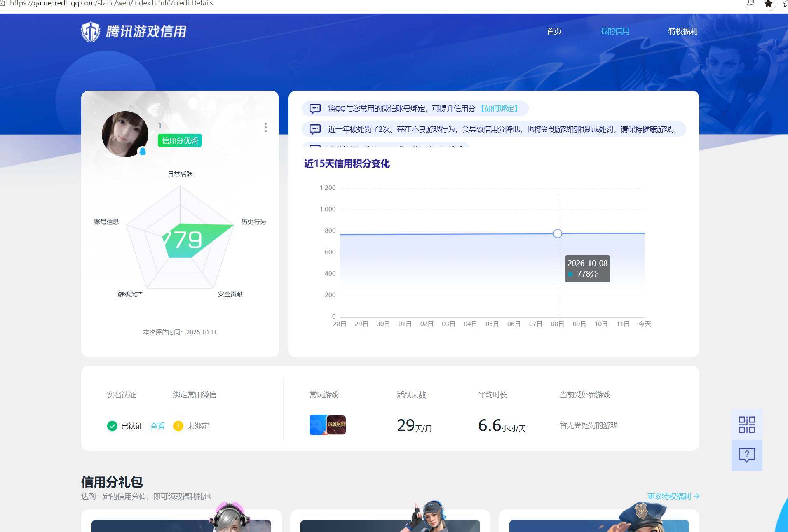The height and width of the screenshot is (532, 788).
Task: Click the 08日 data point on chart
Action: tap(558, 233)
